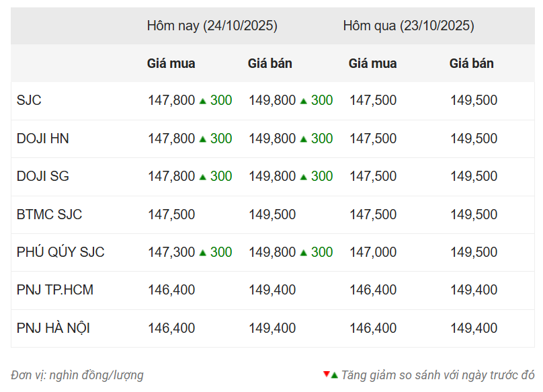The width and height of the screenshot is (543, 392).
Task: Click the red down triangle in the legend
Action: [326, 373]
